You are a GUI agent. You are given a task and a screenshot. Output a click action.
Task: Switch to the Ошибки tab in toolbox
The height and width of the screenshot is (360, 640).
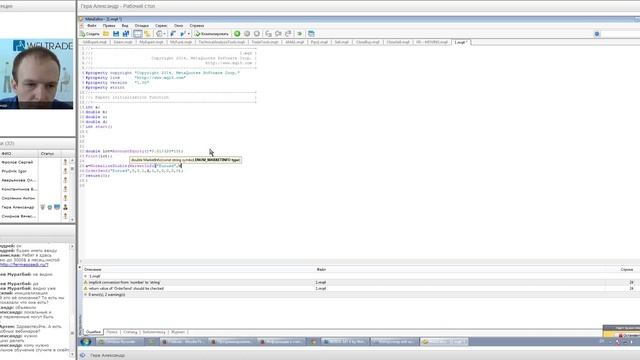coord(93,332)
